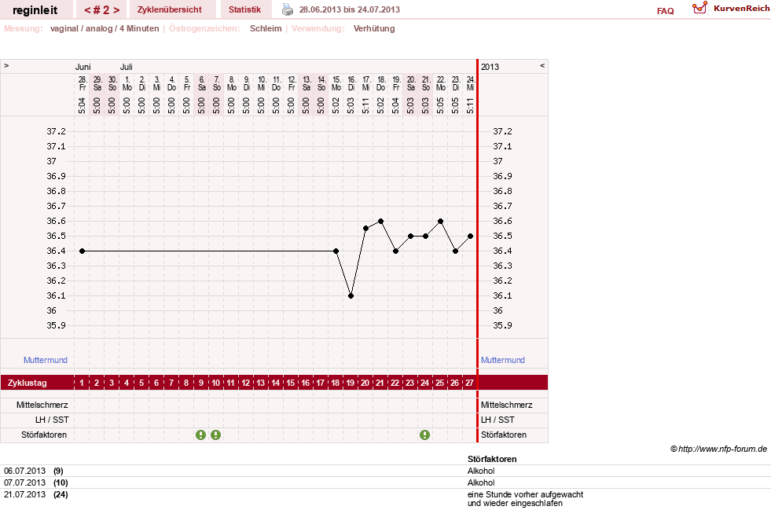The width and height of the screenshot is (771, 532).
Task: Click the printer icon
Action: click(288, 9)
